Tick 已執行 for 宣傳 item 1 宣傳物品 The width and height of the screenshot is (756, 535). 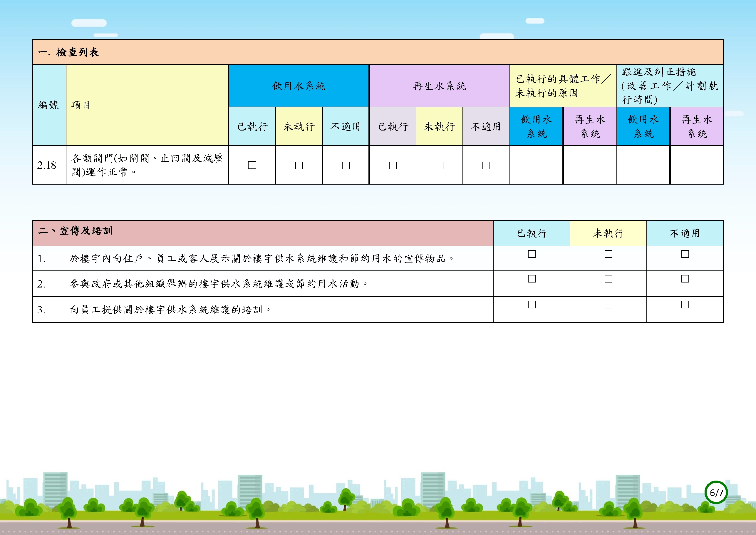532,254
